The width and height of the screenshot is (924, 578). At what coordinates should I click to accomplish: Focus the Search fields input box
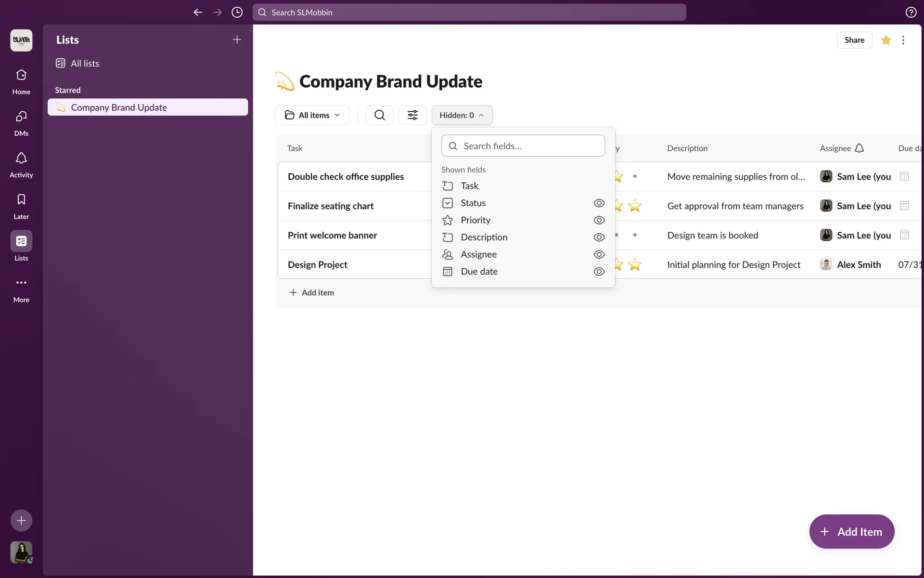click(529, 146)
